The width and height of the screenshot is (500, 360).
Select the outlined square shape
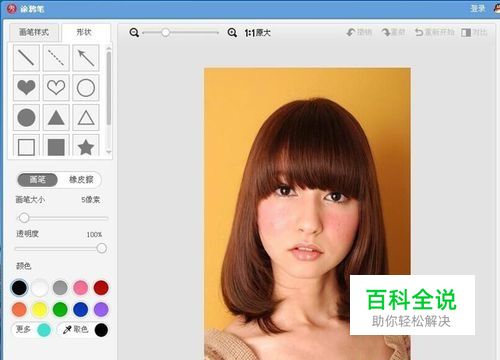26,145
